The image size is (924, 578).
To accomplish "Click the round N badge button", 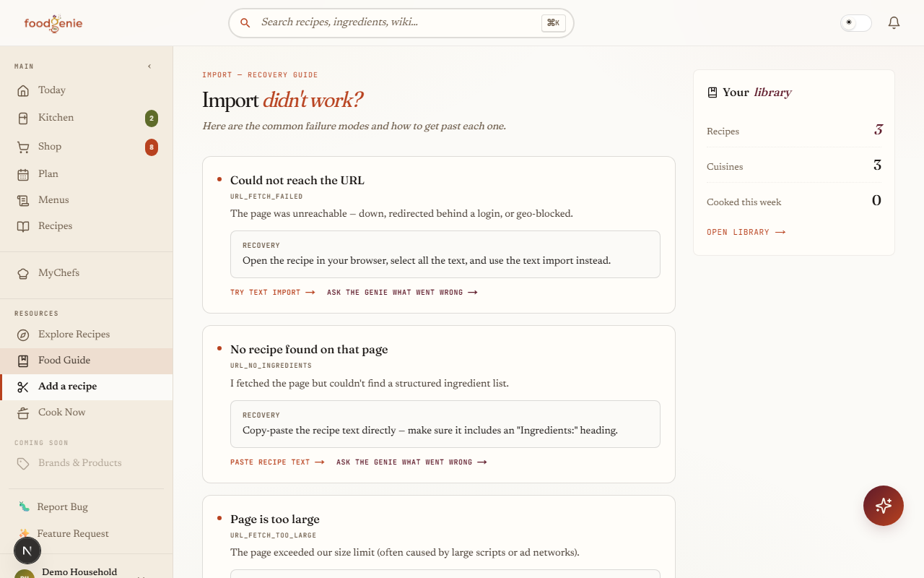I will point(27,551).
